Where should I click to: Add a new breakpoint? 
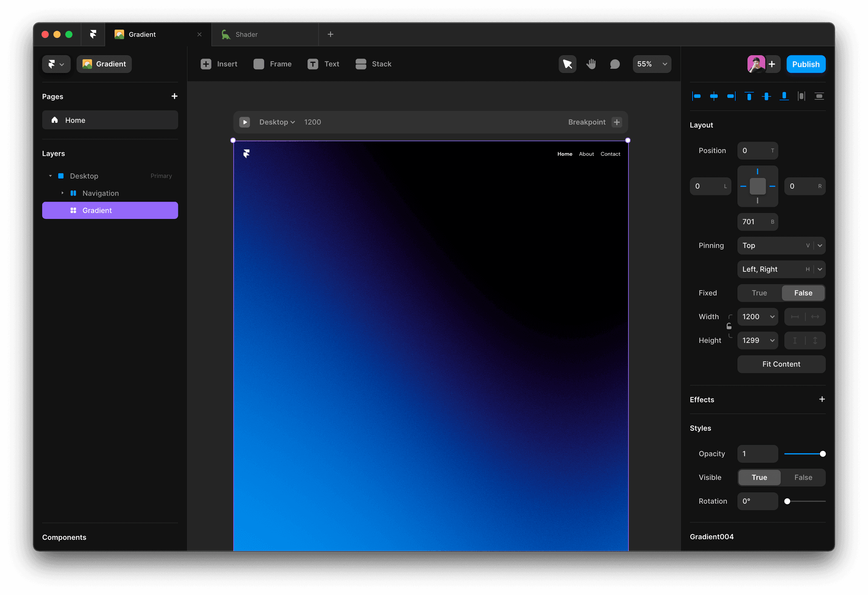[x=617, y=122]
